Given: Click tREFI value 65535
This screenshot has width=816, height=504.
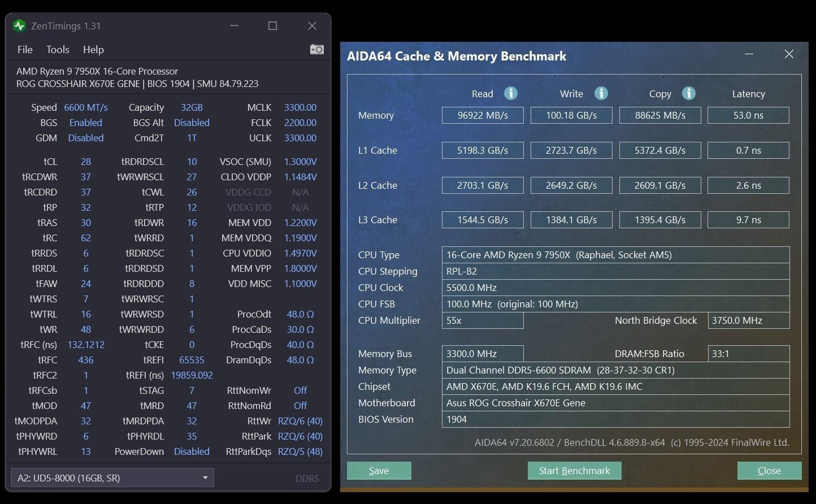Looking at the screenshot, I should pyautogui.click(x=192, y=360).
